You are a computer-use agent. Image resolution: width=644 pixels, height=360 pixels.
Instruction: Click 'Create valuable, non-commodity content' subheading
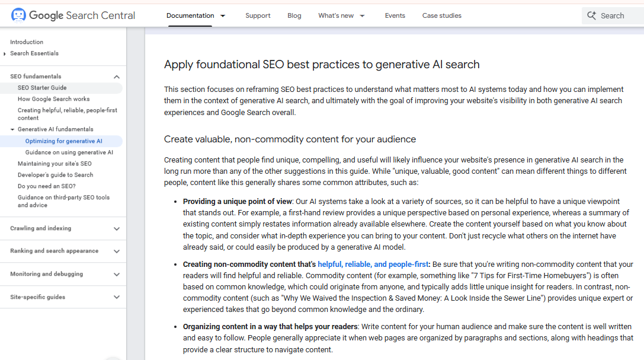[290, 139]
